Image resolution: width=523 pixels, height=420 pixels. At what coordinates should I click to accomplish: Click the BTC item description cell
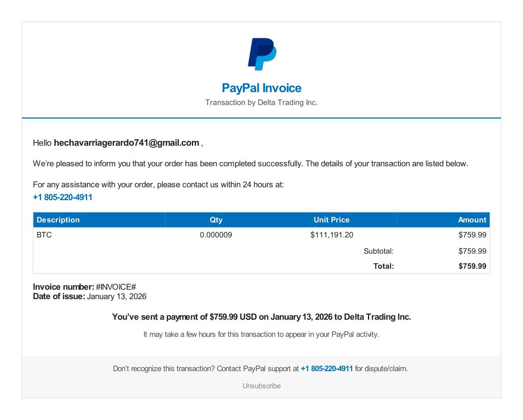(44, 235)
